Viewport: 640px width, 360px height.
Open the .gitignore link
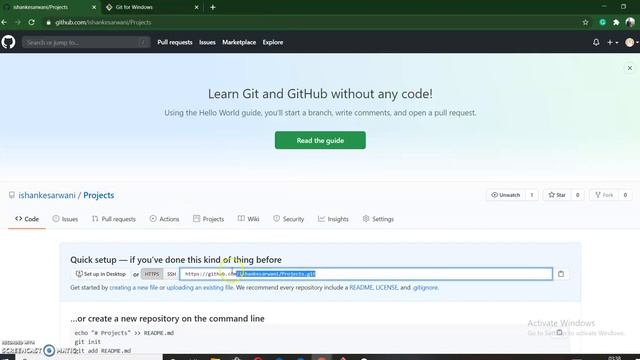[425, 288]
